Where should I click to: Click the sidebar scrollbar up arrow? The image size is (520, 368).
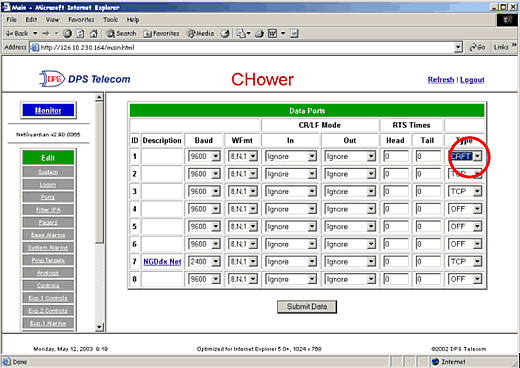[99, 97]
